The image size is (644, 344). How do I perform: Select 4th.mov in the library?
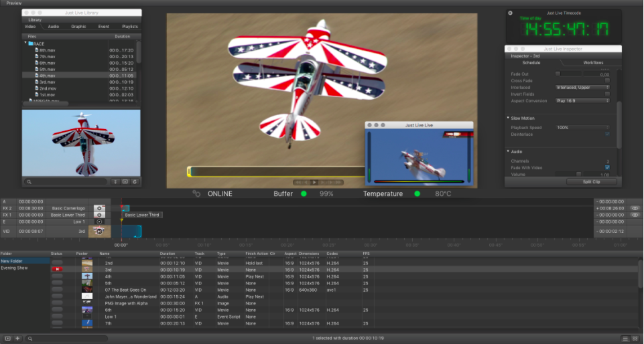79,76
